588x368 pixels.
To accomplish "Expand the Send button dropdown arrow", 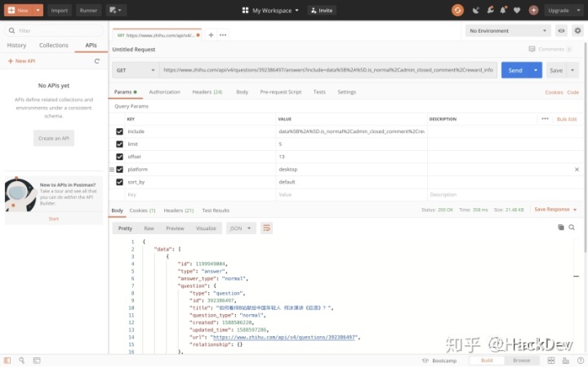I will coord(536,70).
